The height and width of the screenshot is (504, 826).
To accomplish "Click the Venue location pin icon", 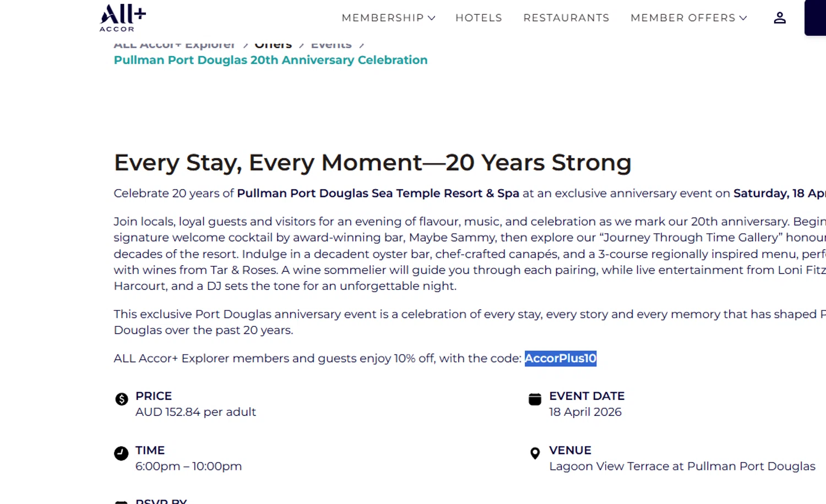I will point(535,453).
